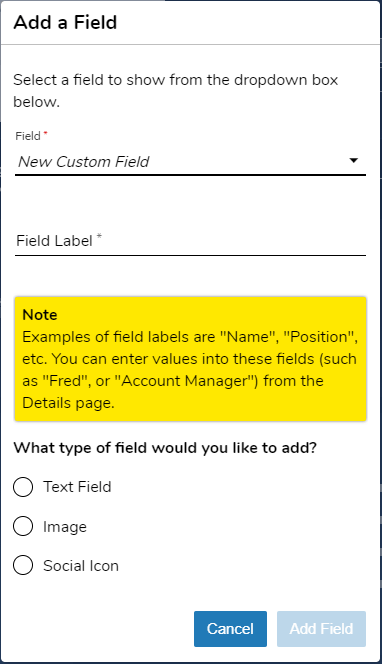
Task: Click the red asterisk beside Field
Action: tap(45, 133)
